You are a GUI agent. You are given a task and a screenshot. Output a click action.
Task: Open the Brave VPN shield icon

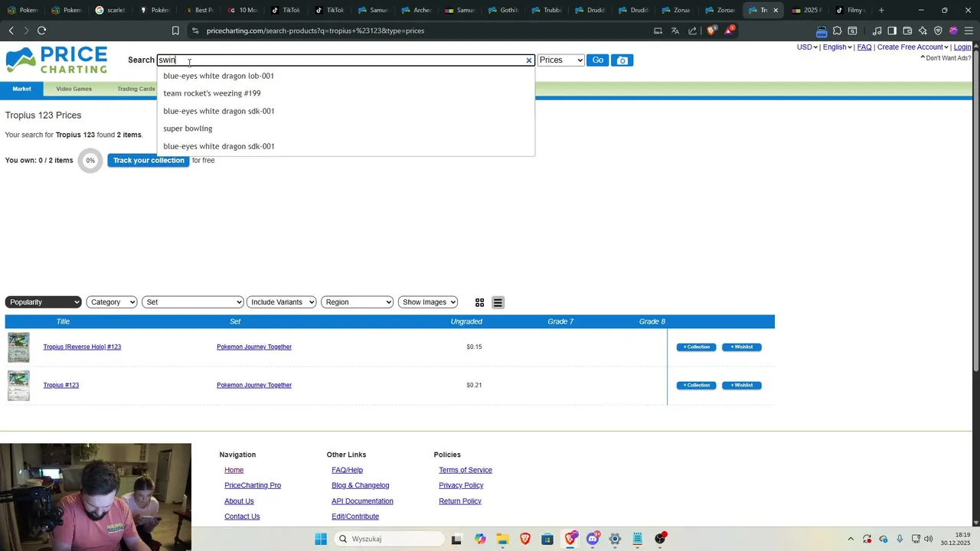click(x=938, y=31)
